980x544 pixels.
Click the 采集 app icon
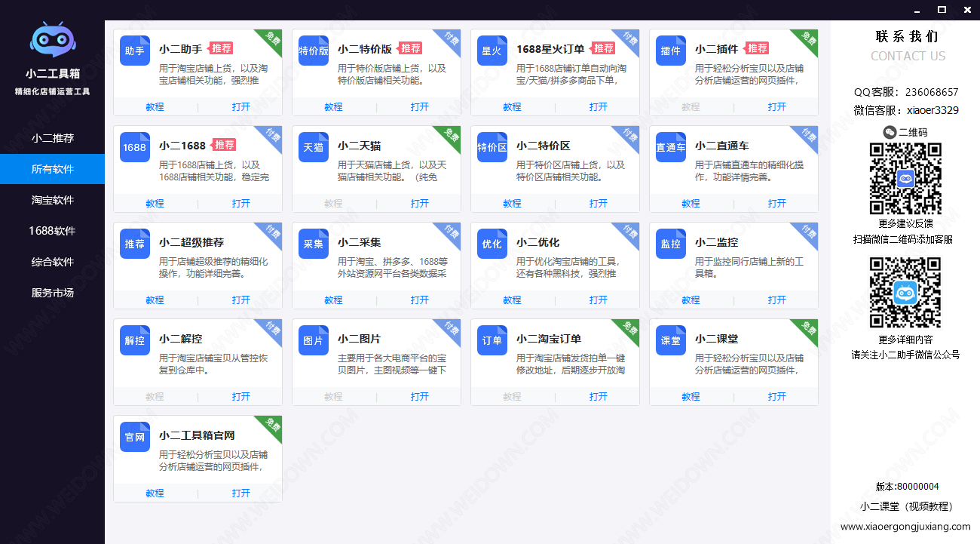314,244
